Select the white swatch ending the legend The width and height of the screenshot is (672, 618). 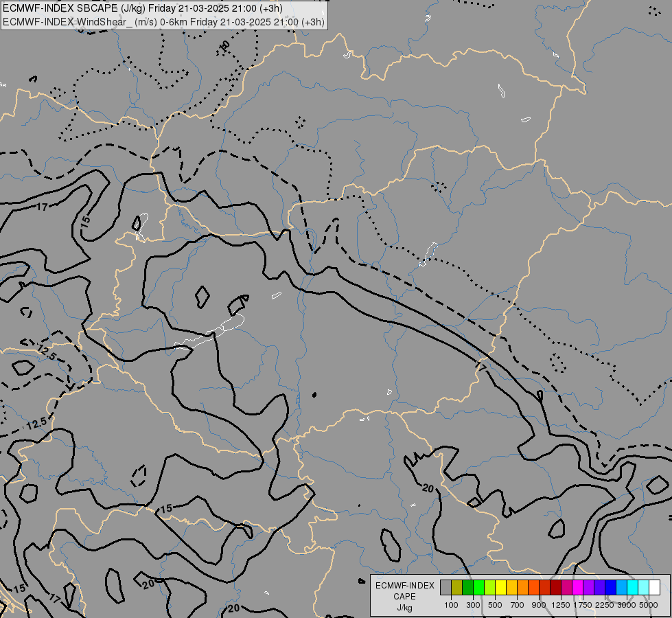654,587
